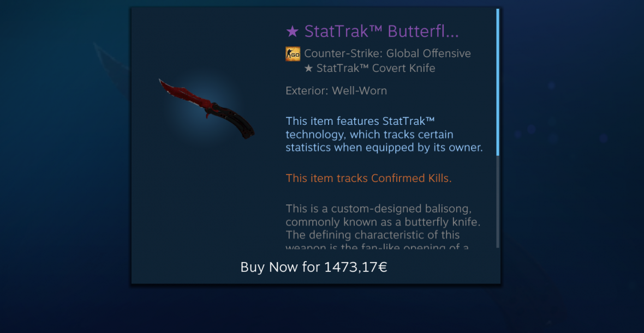This screenshot has height=333, width=644.
Task: Click Counter-Strike: Global Offensive game name
Action: [x=387, y=54]
